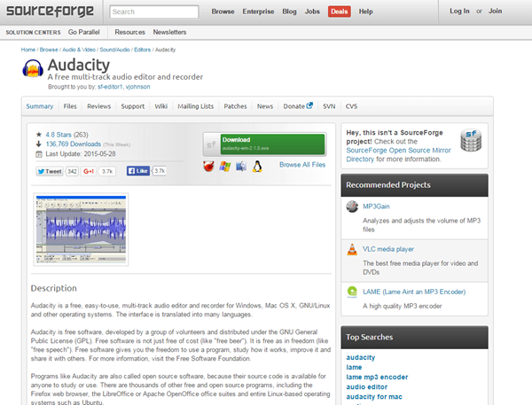This screenshot has height=405, width=532.
Task: Open Go Parallel solution center
Action: tap(84, 32)
